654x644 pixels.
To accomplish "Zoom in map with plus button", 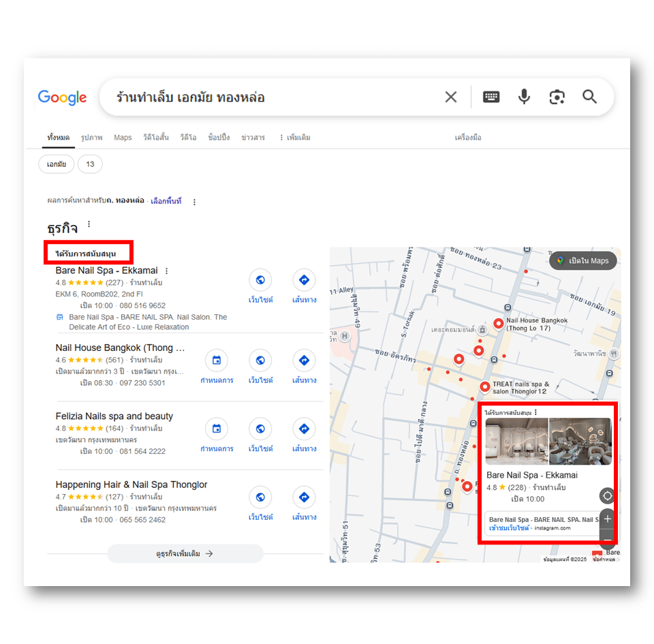I will (607, 519).
